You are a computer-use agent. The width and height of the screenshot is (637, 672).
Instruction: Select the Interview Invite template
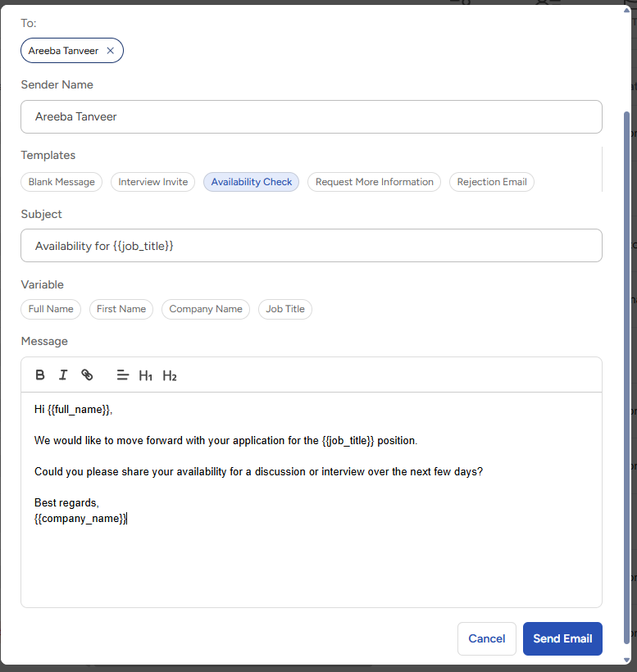point(152,182)
